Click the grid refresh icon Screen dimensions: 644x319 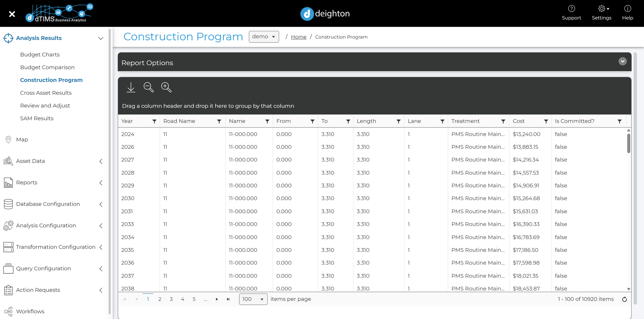624,299
